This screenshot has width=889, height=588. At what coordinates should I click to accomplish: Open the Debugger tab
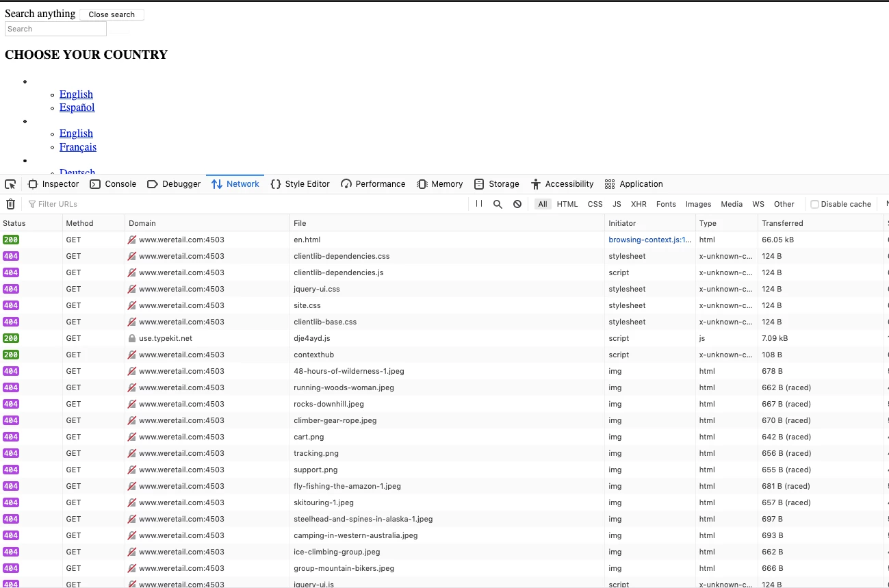pos(174,184)
